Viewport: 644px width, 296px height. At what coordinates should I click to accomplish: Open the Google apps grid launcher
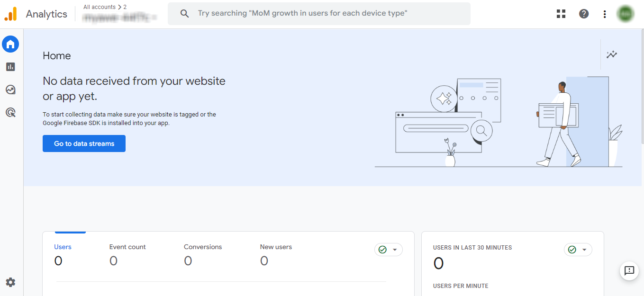(x=561, y=14)
